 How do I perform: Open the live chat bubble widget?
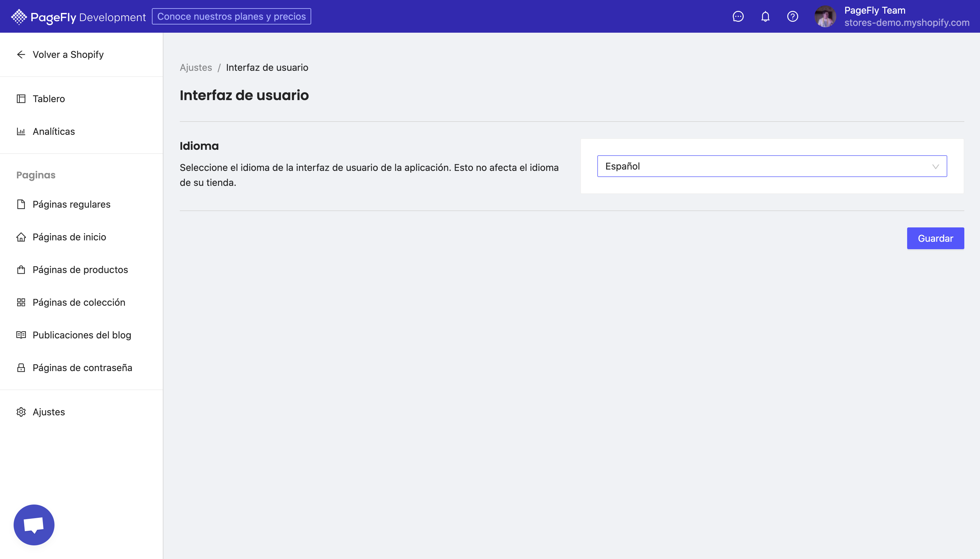34,525
